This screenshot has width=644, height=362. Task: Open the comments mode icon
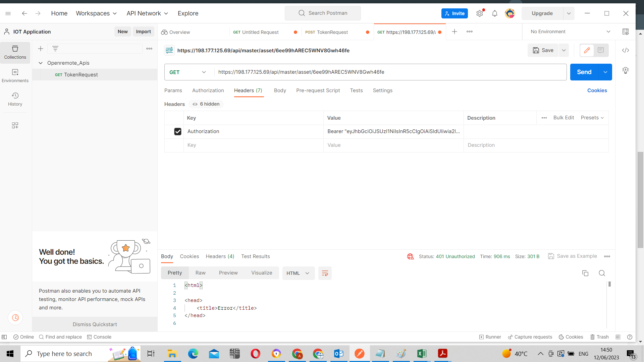coord(601,50)
